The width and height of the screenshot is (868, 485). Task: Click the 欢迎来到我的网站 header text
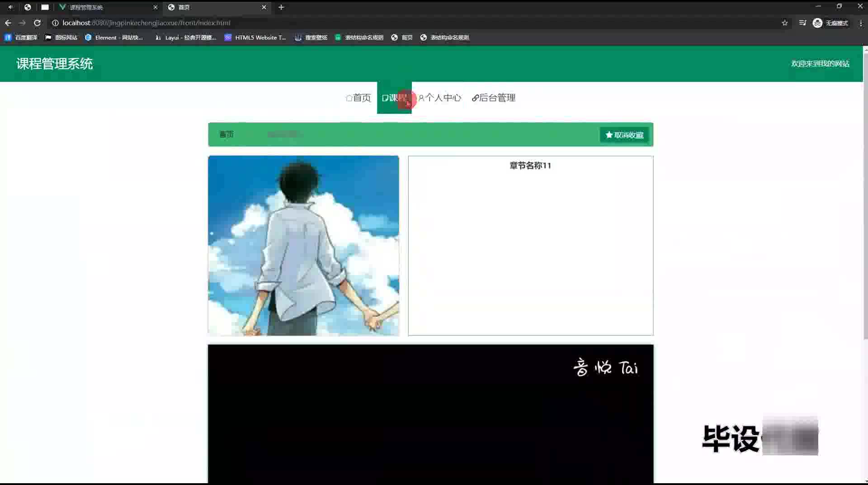820,64
